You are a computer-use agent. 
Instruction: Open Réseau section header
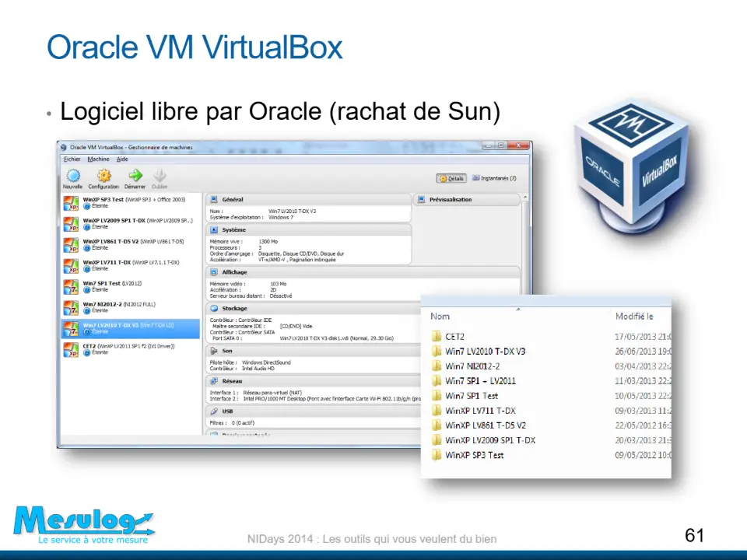pos(314,381)
